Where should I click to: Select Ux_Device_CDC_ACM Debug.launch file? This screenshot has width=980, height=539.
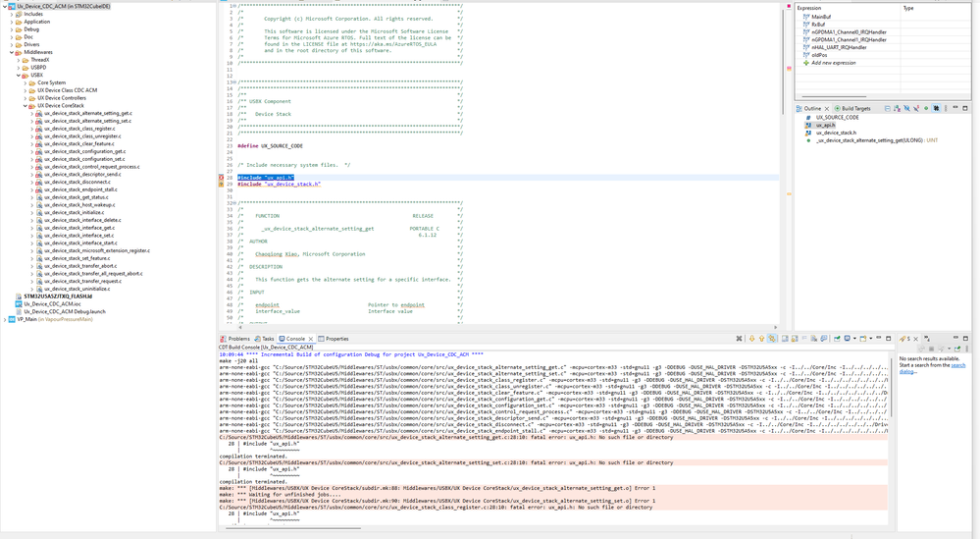(x=65, y=311)
